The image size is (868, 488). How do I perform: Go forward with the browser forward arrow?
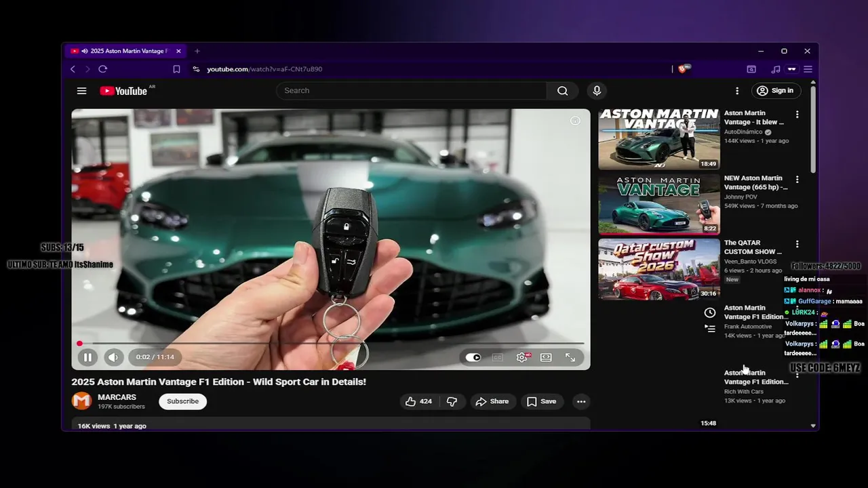[87, 69]
